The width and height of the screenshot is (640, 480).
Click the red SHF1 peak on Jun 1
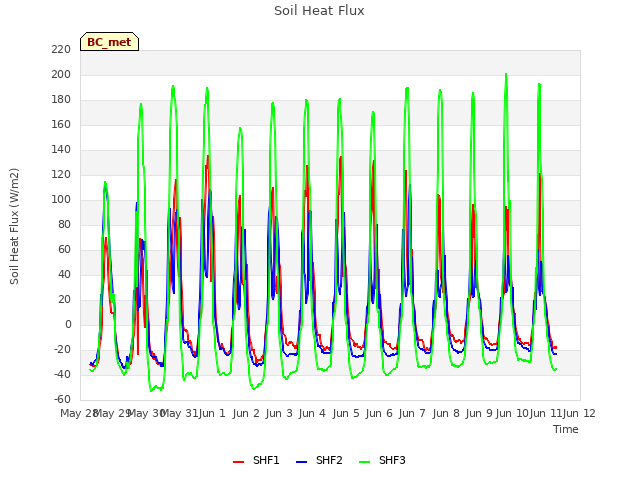[208, 156]
